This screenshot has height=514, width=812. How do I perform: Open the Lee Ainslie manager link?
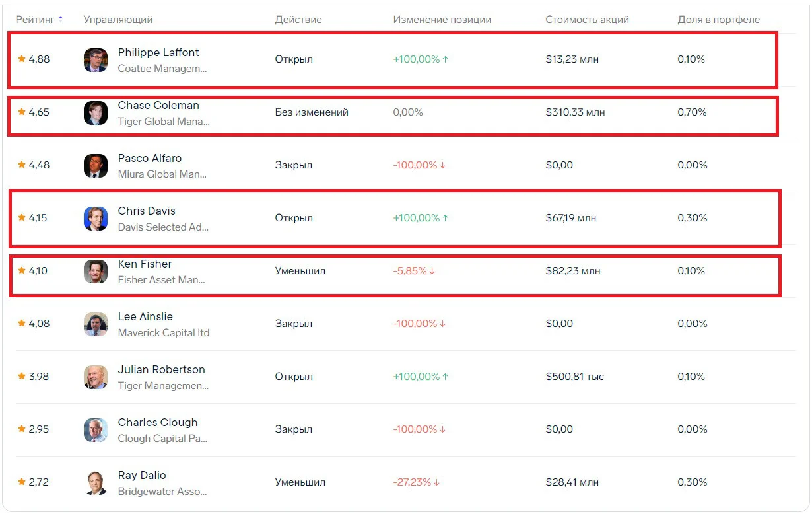point(145,316)
